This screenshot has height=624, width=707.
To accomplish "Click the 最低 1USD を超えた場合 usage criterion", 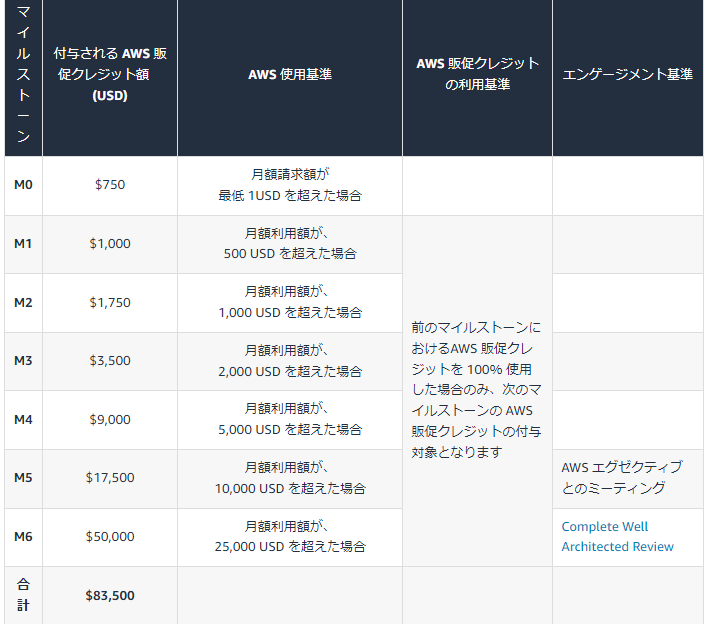I will pyautogui.click(x=290, y=196).
